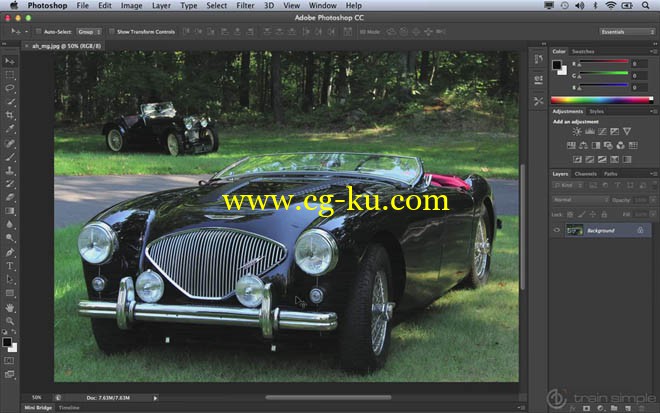
Task: Select the Move tool in the toolbox
Action: point(10,61)
